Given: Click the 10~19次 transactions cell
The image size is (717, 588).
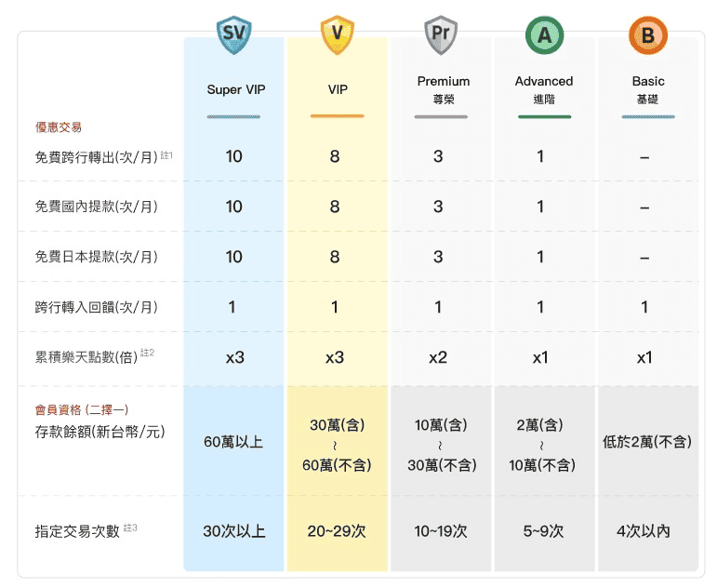Looking at the screenshot, I should click(441, 531).
